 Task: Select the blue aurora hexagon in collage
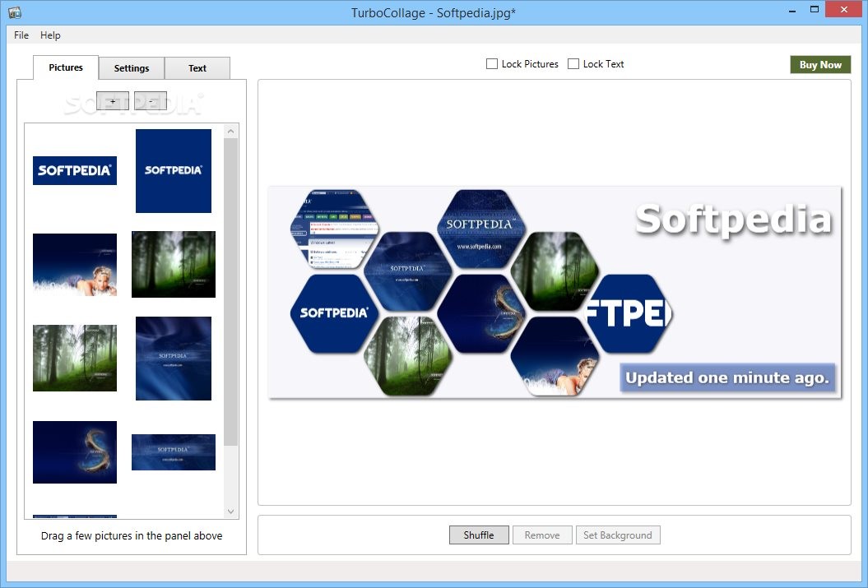407,271
